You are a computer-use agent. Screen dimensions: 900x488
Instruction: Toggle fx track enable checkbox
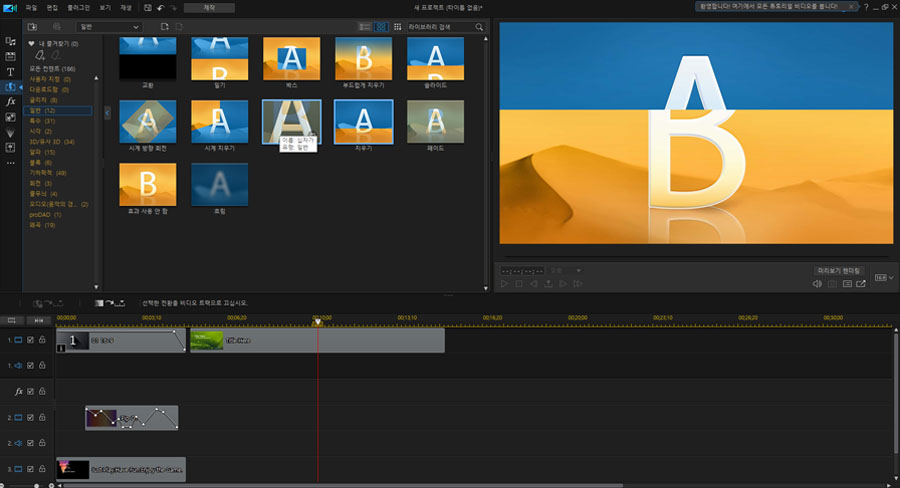coord(30,392)
